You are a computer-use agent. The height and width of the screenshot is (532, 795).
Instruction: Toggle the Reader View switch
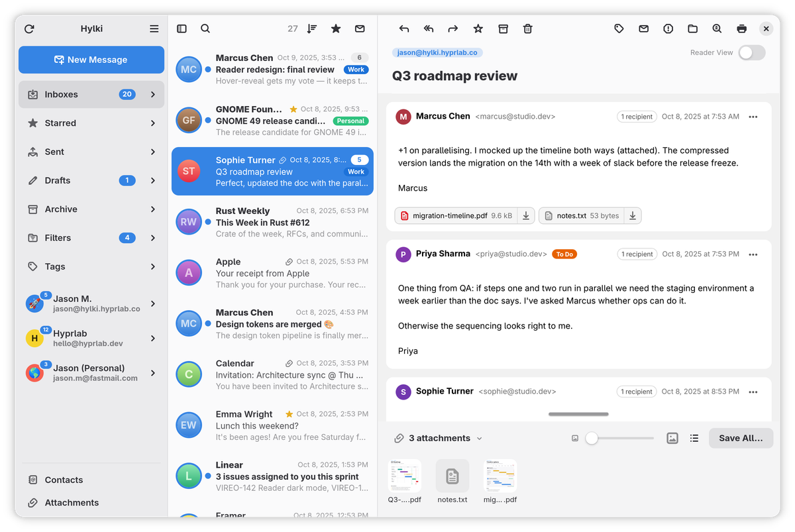click(752, 52)
